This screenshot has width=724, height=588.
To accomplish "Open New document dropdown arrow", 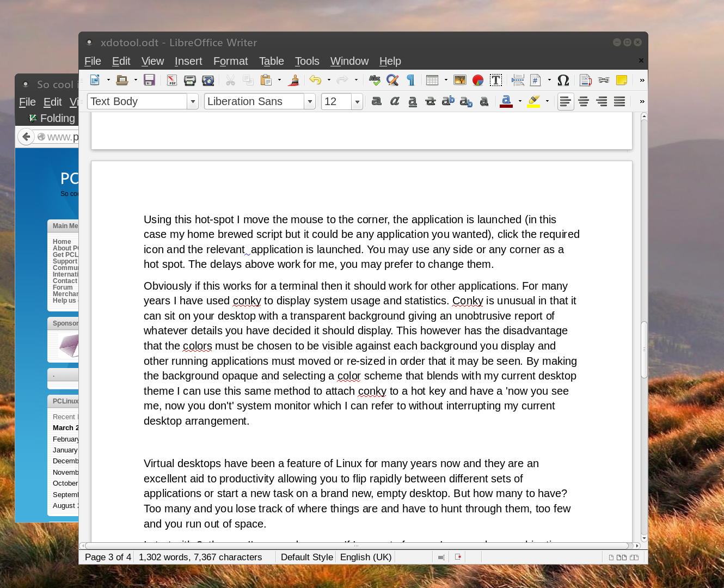I will click(108, 80).
